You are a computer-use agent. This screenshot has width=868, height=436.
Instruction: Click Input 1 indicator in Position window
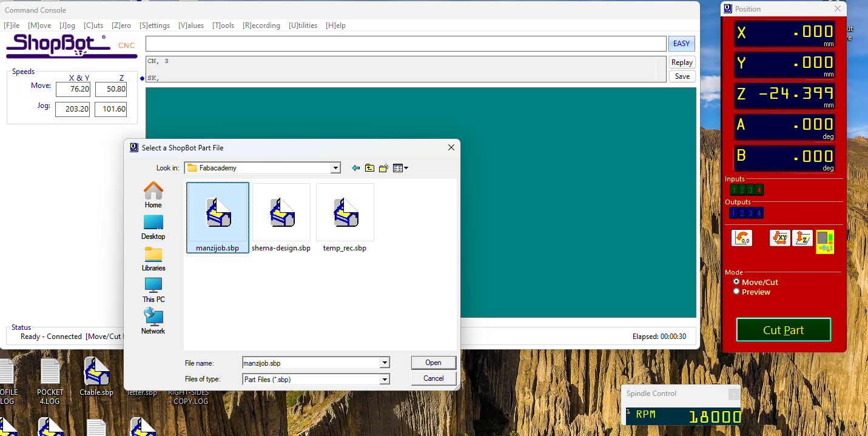[733, 190]
